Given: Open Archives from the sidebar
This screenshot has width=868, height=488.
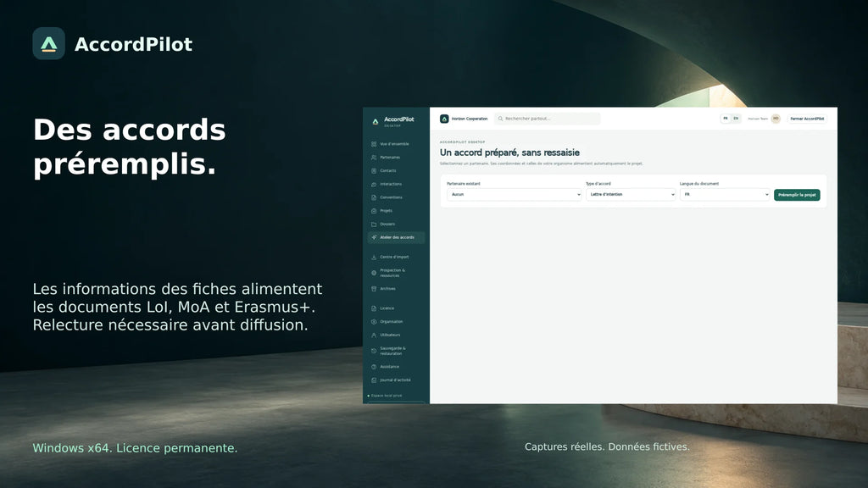Looking at the screenshot, I should coord(397,289).
